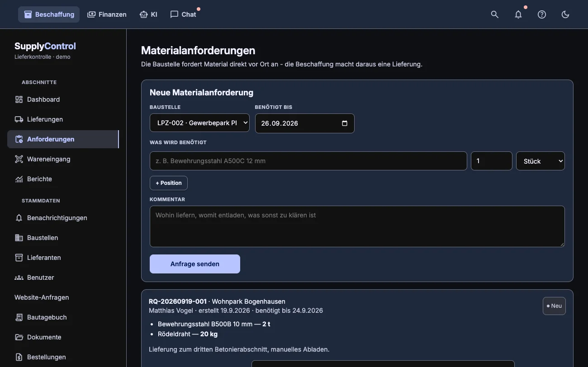
Task: Switch to the Finanzen tab
Action: pyautogui.click(x=107, y=14)
